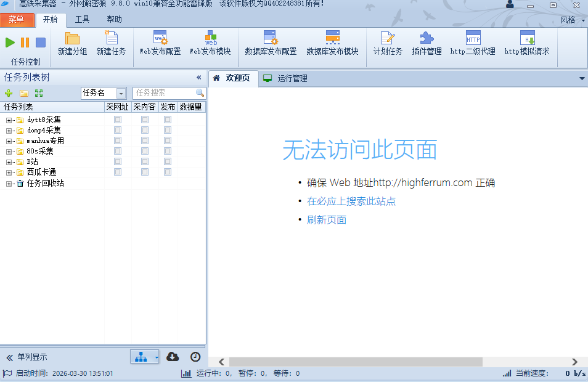Open 计划任务 scheduler
The image size is (588, 382).
pyautogui.click(x=388, y=43)
